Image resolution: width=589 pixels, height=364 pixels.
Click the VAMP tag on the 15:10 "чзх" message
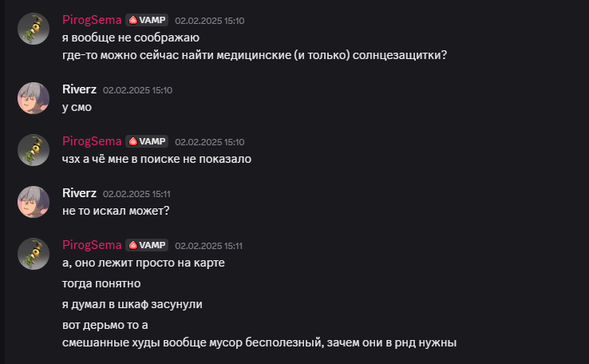(x=147, y=141)
